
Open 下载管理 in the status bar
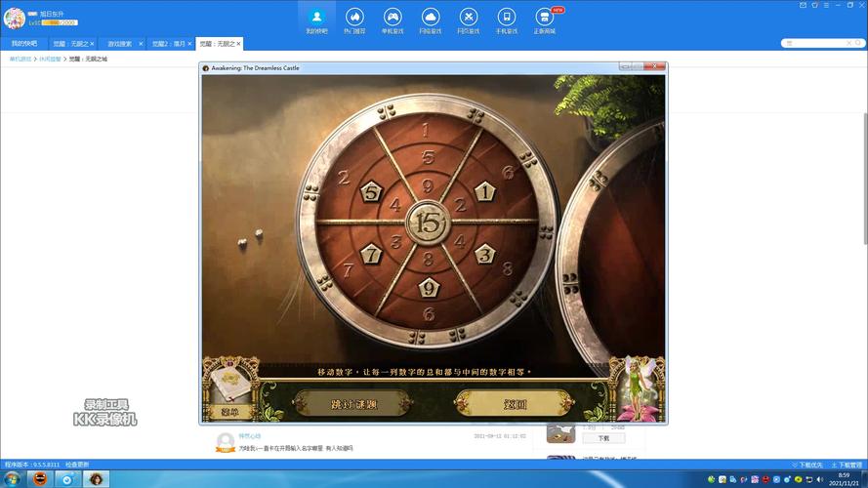(x=847, y=465)
